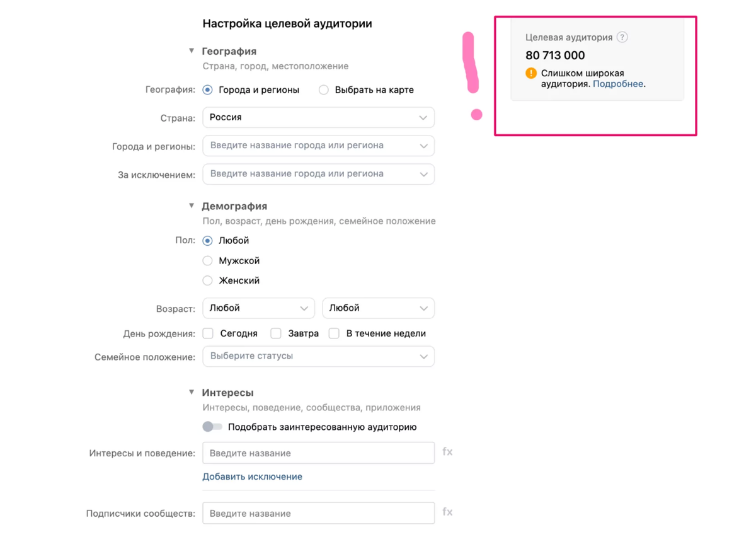756x537 pixels.
Task: Enable Подобрать заинтересованную аудиторию toggle
Action: pos(212,427)
